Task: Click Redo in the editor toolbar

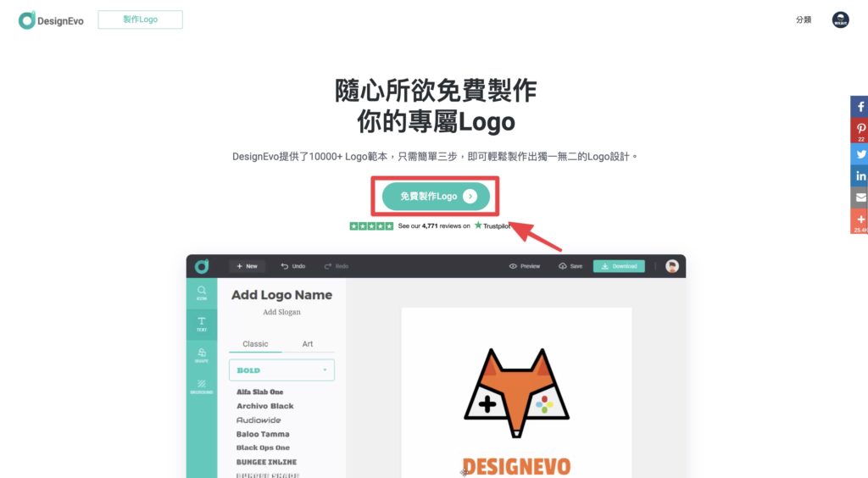Action: 336,266
